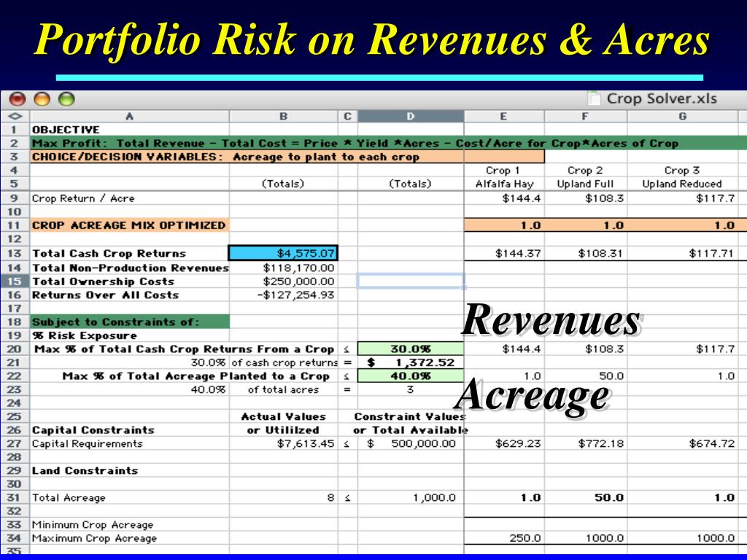Click the Total Ownership Costs label
Image resolution: width=747 pixels, height=560 pixels.
103,281
